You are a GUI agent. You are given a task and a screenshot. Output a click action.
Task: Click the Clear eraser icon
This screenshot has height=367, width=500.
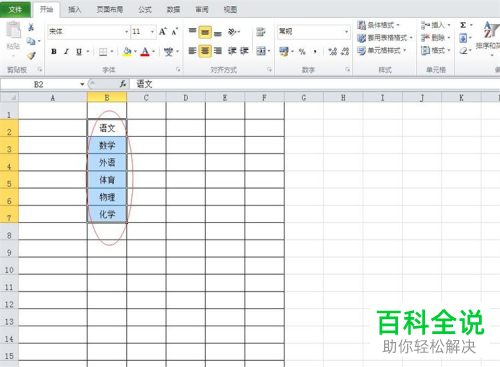[x=463, y=51]
